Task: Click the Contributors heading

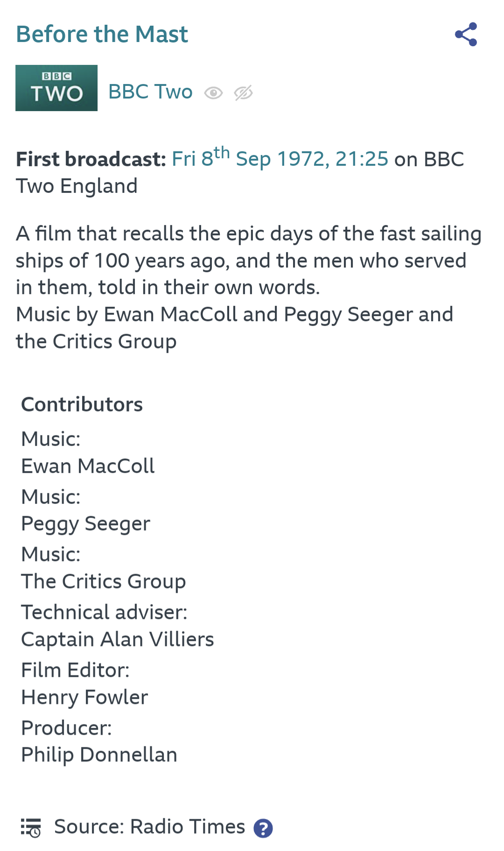Action: [82, 404]
